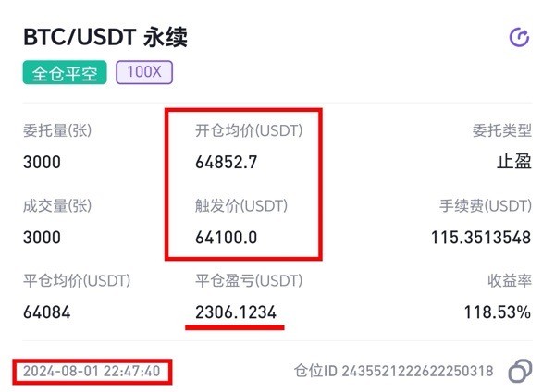Tap the 开仓均价(USDT) label
Screen dimensions: 555x392
(249, 130)
